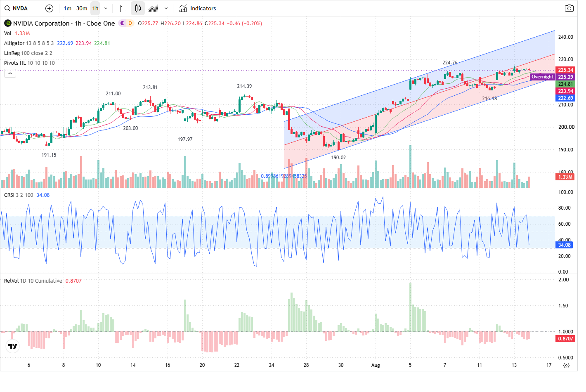
Task: Click the Alligator 222.69 legend value
Action: (x=65, y=43)
